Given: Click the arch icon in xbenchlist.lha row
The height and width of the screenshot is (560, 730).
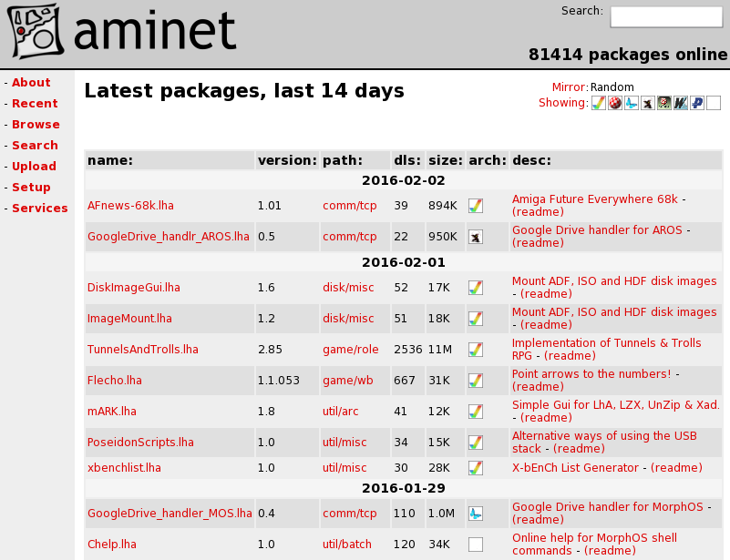Looking at the screenshot, I should 476,468.
